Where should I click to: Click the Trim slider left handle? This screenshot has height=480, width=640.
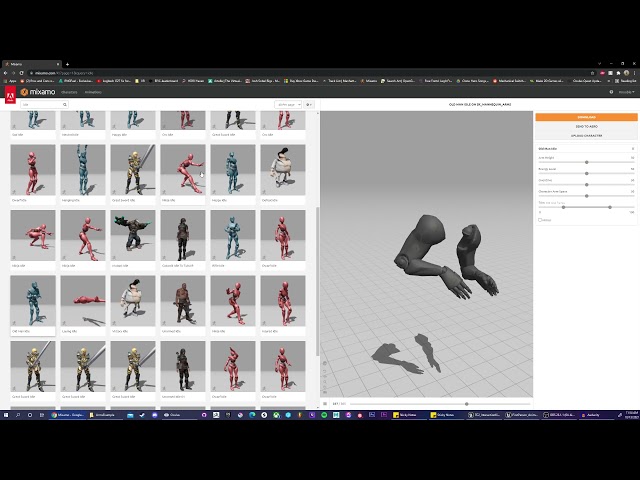coord(563,207)
